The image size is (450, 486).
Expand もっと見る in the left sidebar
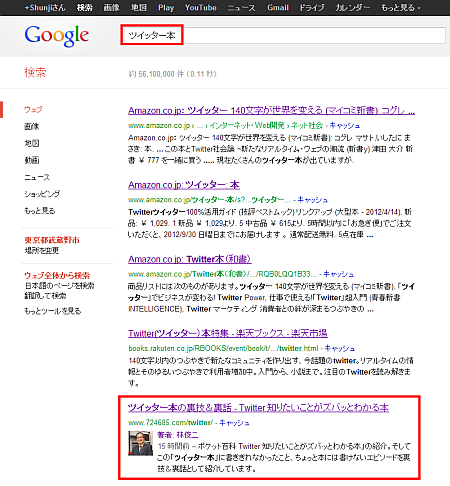[x=40, y=211]
